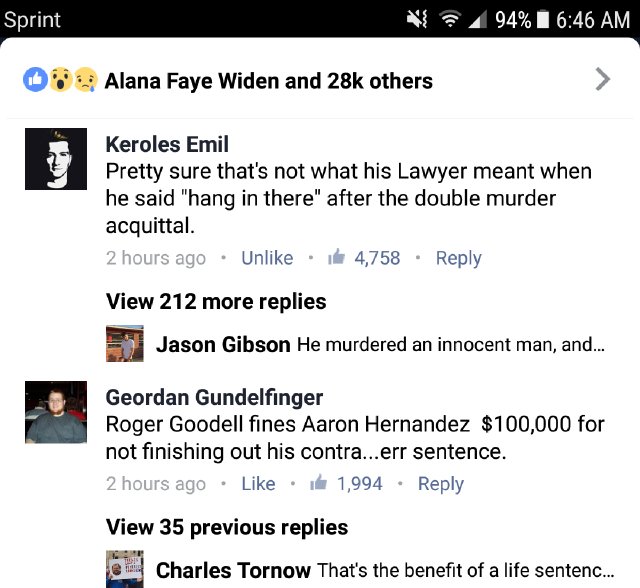Tap the Wow reaction emoji
Viewport: 640px width, 588px height.
click(61, 80)
